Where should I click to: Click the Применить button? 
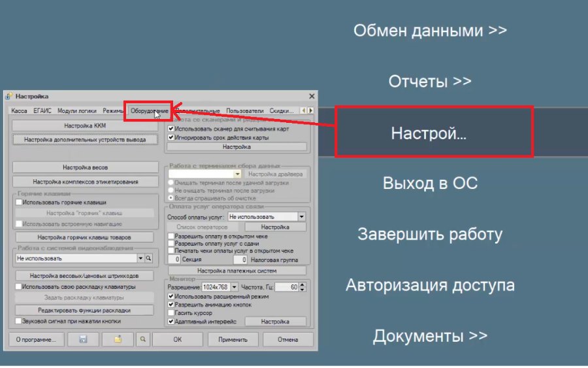click(x=233, y=339)
